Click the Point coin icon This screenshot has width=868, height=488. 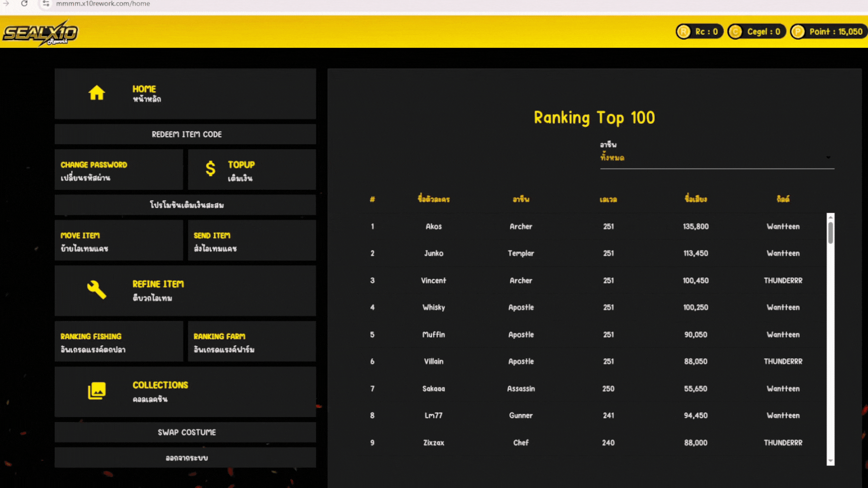[798, 32]
